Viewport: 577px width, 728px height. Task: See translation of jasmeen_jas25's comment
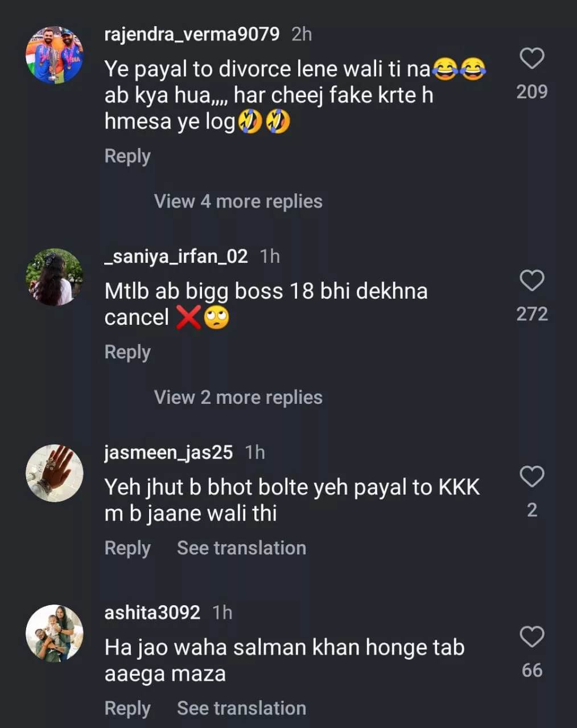(241, 548)
